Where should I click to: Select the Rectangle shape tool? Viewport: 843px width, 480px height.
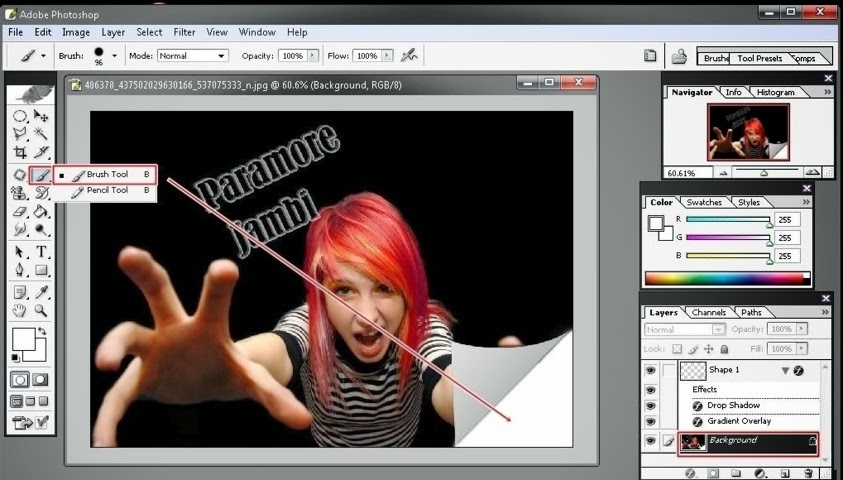click(41, 270)
